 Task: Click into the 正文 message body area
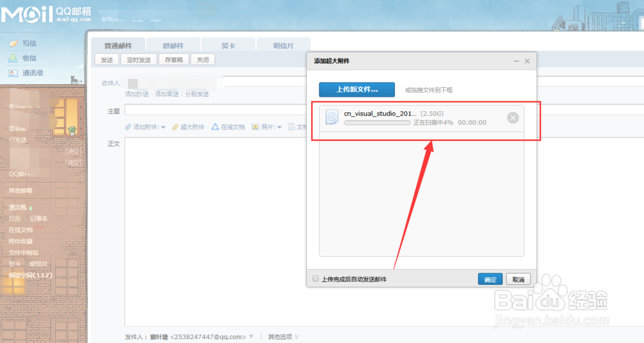(x=216, y=231)
